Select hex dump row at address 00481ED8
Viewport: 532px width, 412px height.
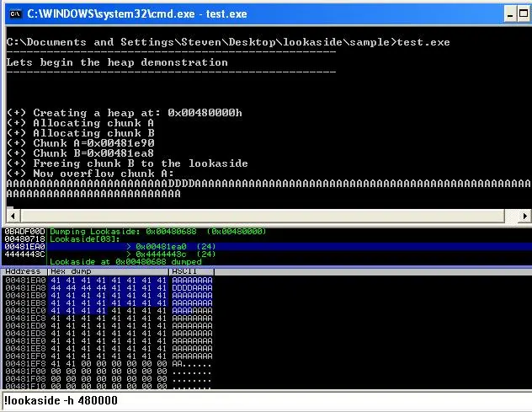point(109,333)
